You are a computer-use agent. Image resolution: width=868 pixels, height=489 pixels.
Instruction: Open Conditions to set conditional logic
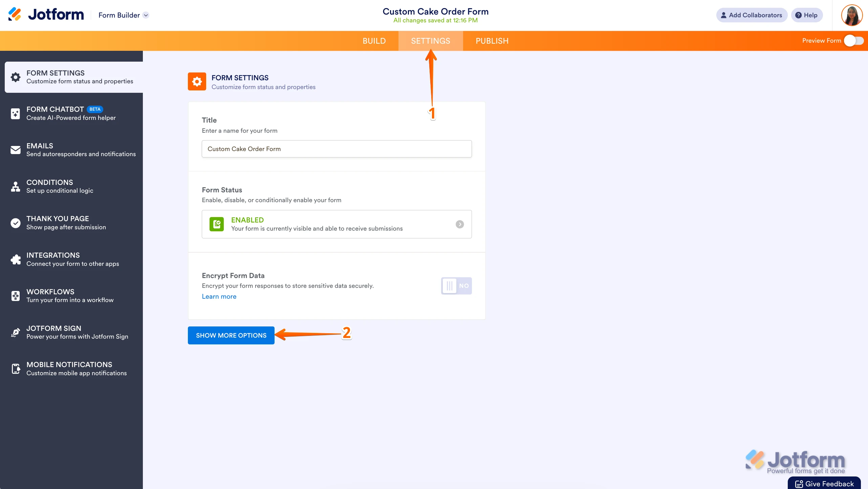point(16,186)
